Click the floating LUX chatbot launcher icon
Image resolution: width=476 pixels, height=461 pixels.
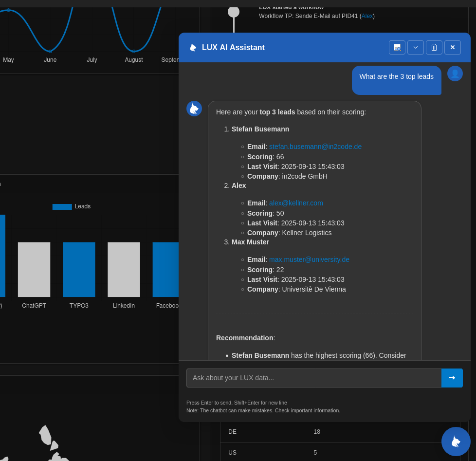[x=456, y=442]
